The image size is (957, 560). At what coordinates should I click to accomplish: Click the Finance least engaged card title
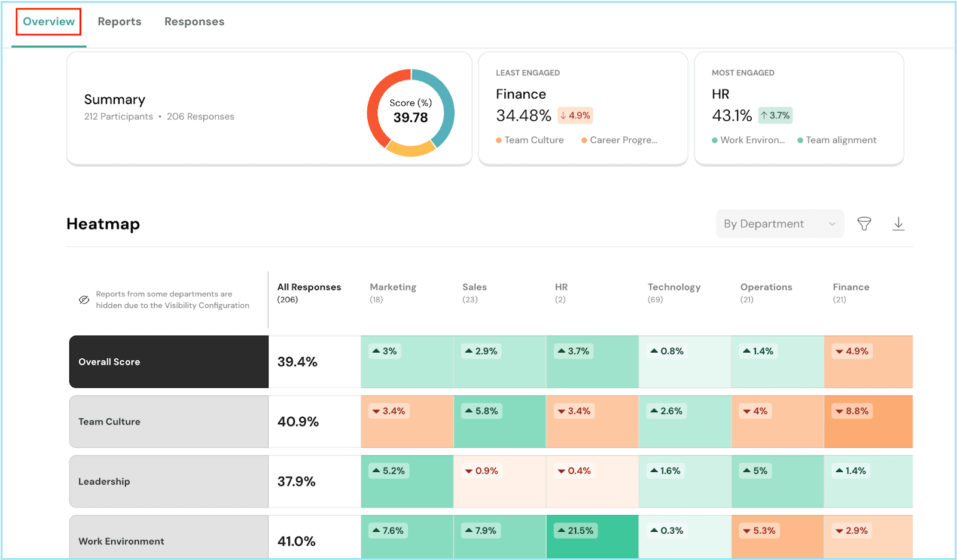(520, 94)
